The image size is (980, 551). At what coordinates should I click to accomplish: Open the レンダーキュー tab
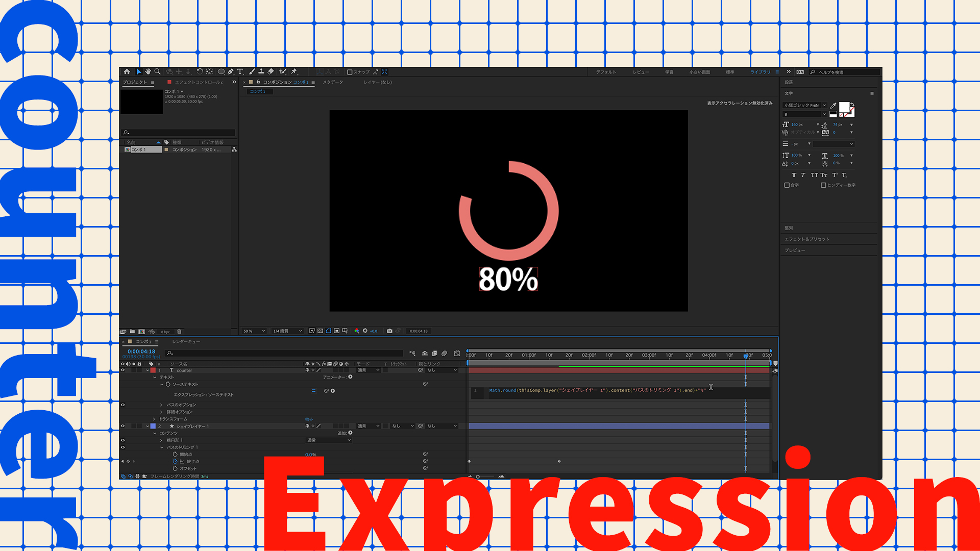186,342
